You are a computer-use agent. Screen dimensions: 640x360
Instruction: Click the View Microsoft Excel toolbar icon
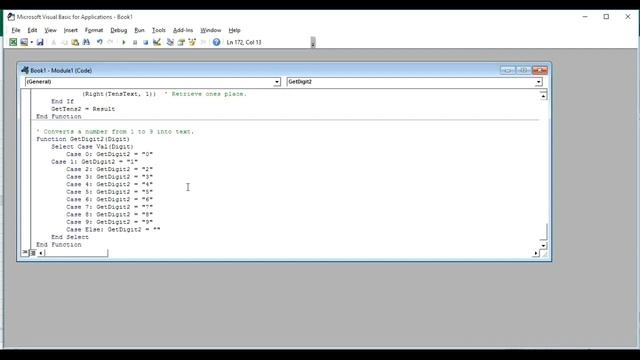pyautogui.click(x=13, y=42)
